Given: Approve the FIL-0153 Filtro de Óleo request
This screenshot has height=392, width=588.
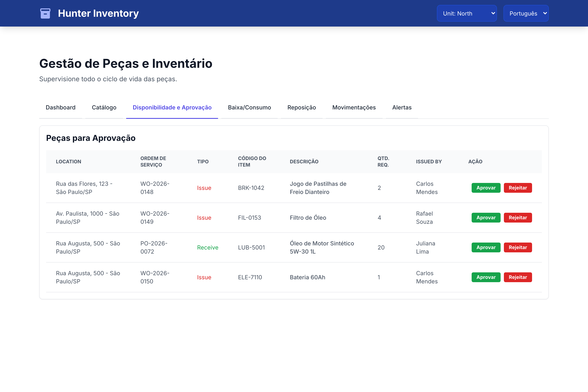Looking at the screenshot, I should [x=486, y=217].
